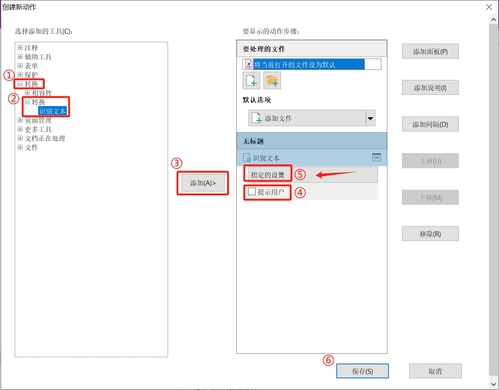Click the document icon inside 添加文件 combo box

tap(256, 118)
